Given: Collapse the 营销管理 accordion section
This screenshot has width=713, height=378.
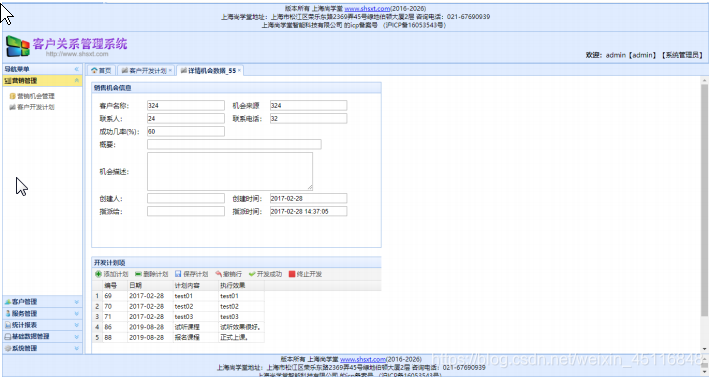Looking at the screenshot, I should (x=76, y=81).
